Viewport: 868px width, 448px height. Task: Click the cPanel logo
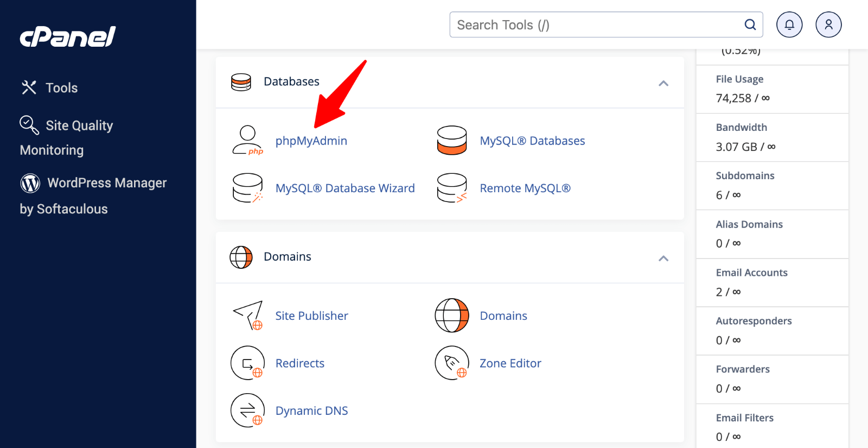(x=68, y=37)
